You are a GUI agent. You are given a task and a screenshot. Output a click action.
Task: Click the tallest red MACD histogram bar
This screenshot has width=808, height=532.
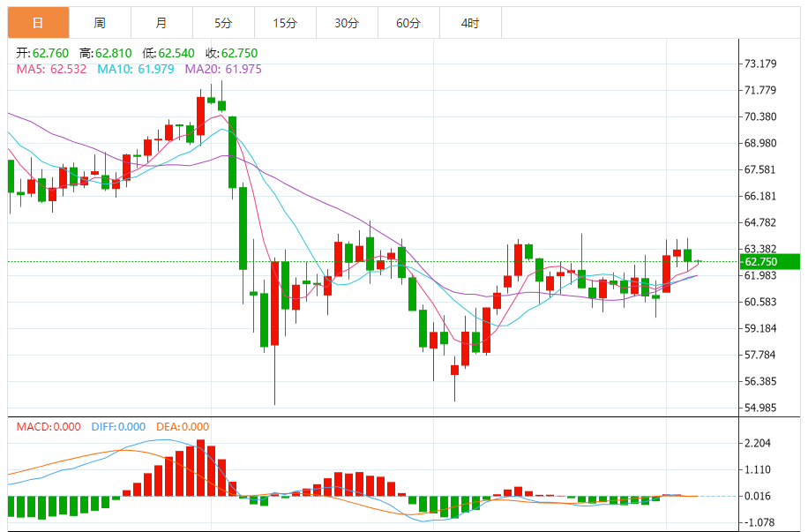(x=200, y=468)
